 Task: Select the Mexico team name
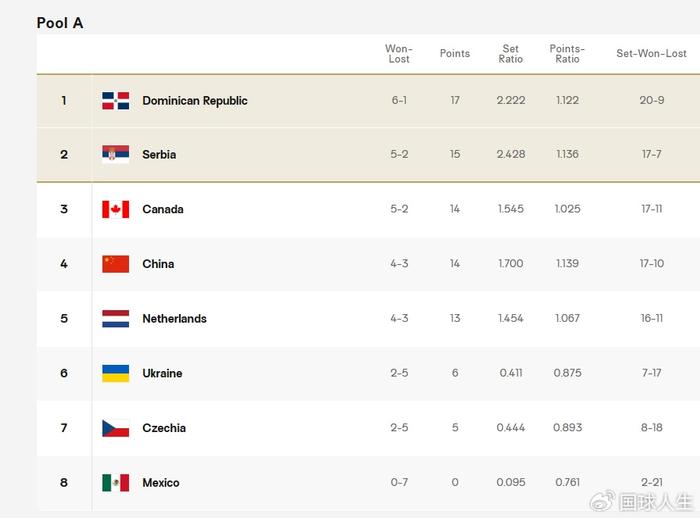coord(161,483)
